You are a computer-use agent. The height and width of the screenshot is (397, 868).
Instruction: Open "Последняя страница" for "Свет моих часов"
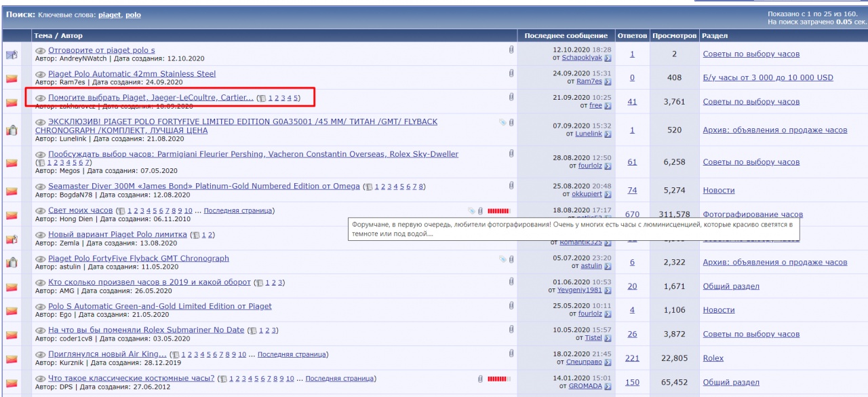[239, 210]
